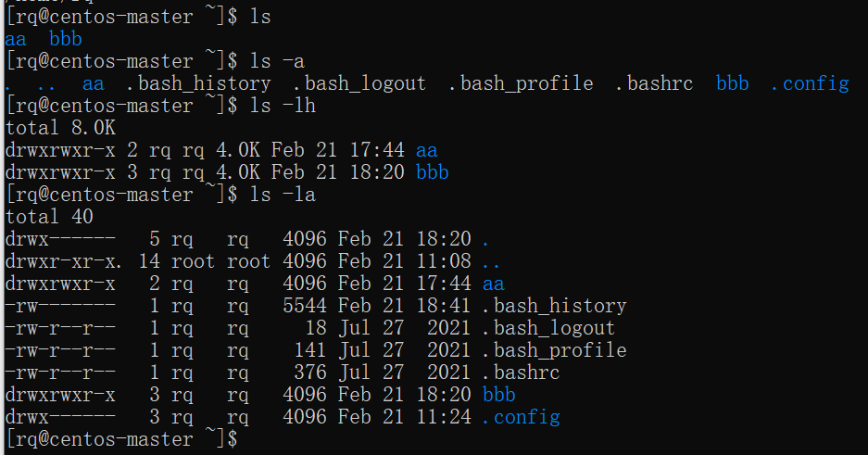This screenshot has height=455, width=868.
Task: Select '.bash_history' in the ls -a output
Action: (x=199, y=83)
